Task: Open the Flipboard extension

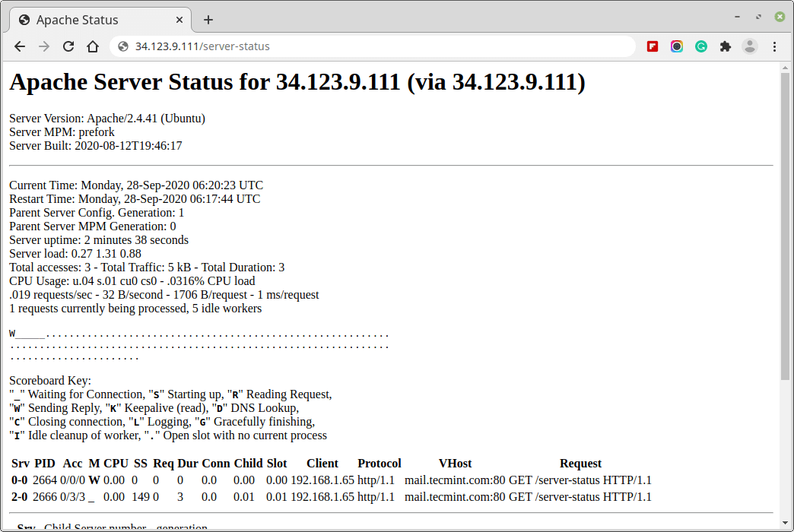Action: [653, 46]
